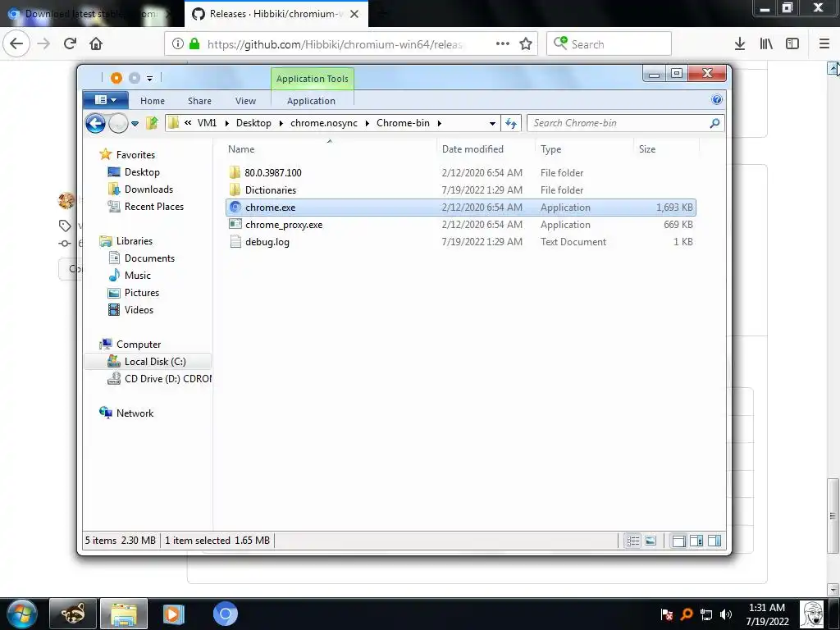Refresh the Chrome-bin folder view
Screen dimensions: 840x630
click(x=510, y=123)
